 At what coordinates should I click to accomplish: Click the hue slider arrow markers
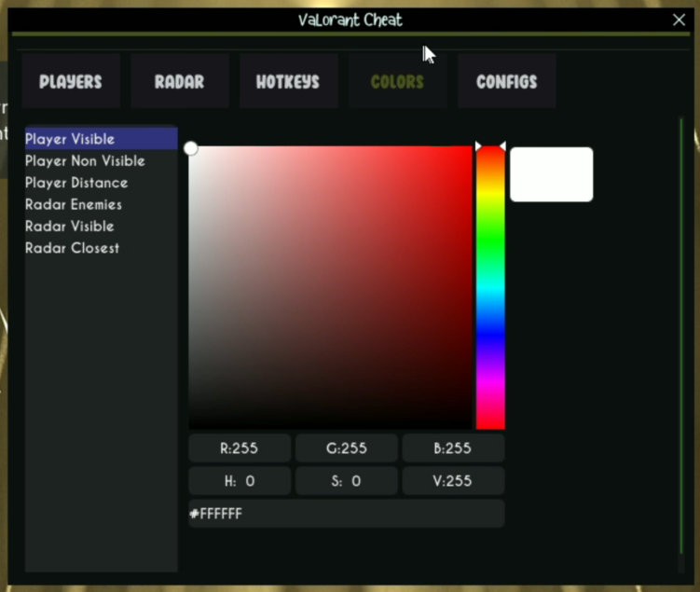click(490, 146)
